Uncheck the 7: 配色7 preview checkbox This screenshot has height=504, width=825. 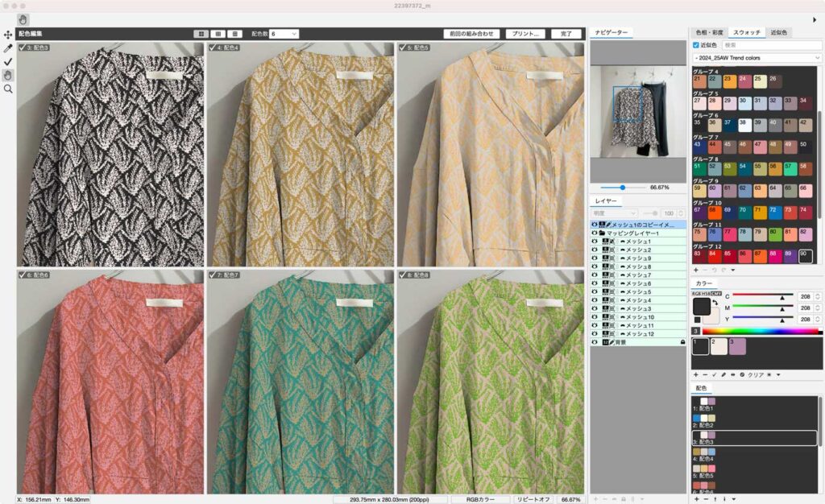pos(213,275)
